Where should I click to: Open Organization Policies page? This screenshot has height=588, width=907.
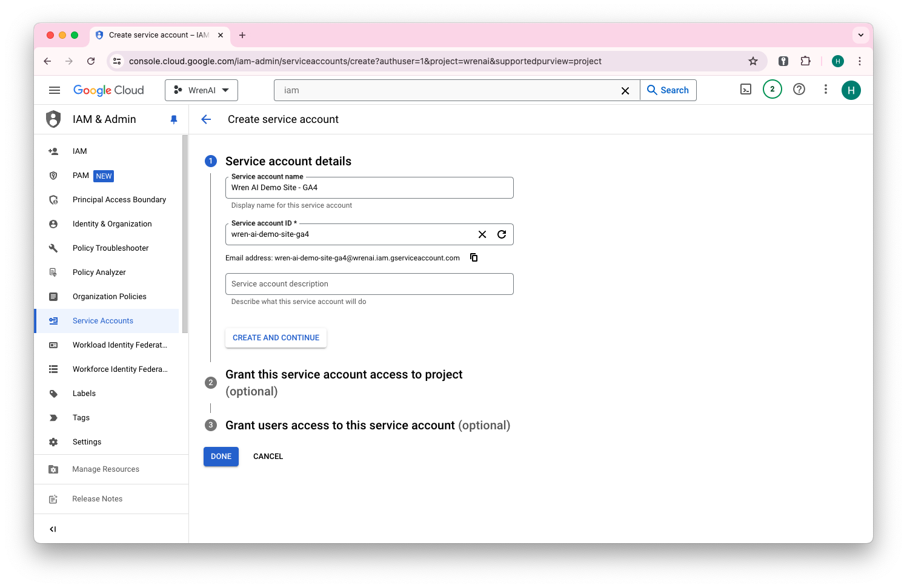107,297
